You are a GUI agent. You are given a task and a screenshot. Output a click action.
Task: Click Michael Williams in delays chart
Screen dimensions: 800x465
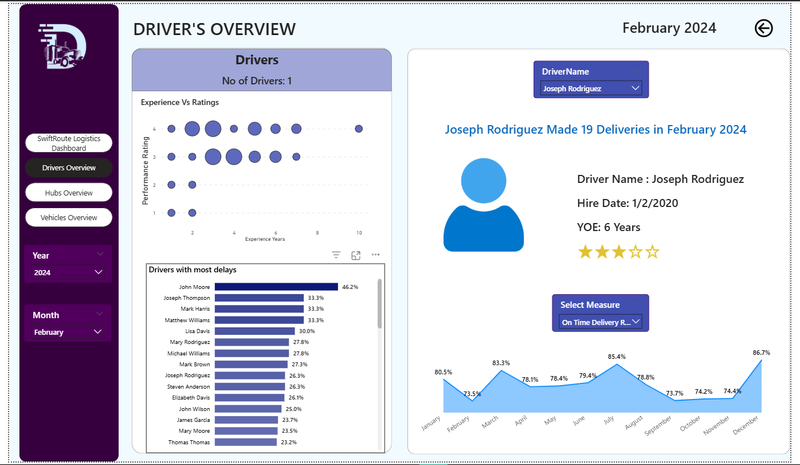point(188,353)
